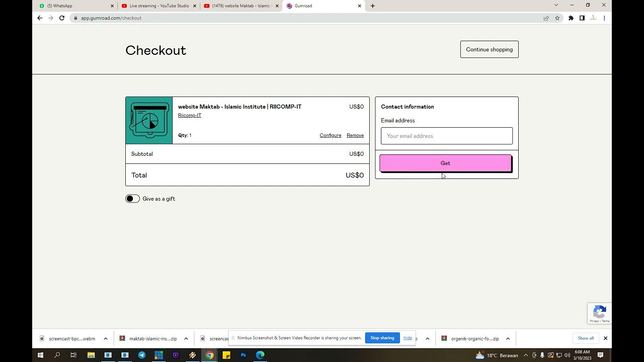This screenshot has width=644, height=362.
Task: Switch to website Maktab YouTube tab
Action: [x=241, y=6]
